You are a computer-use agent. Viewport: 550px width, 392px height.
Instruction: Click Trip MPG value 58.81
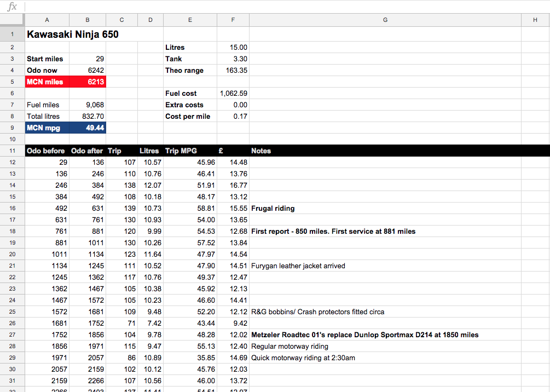tap(190, 209)
